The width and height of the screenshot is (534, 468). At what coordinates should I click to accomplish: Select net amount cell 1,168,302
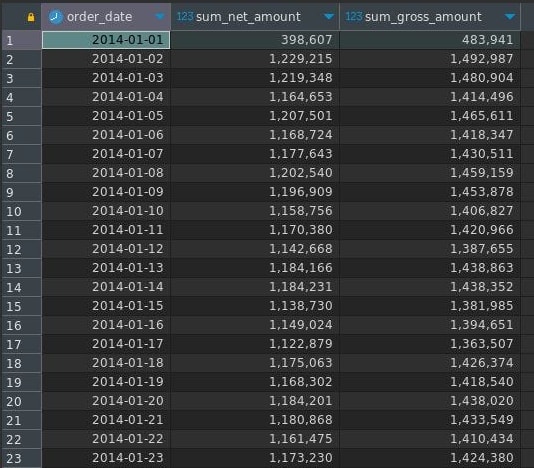[x=255, y=382]
